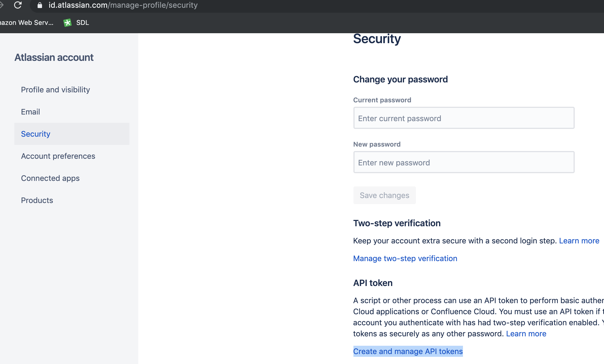604x364 pixels.
Task: Click the Enter new password field
Action: pyautogui.click(x=464, y=162)
